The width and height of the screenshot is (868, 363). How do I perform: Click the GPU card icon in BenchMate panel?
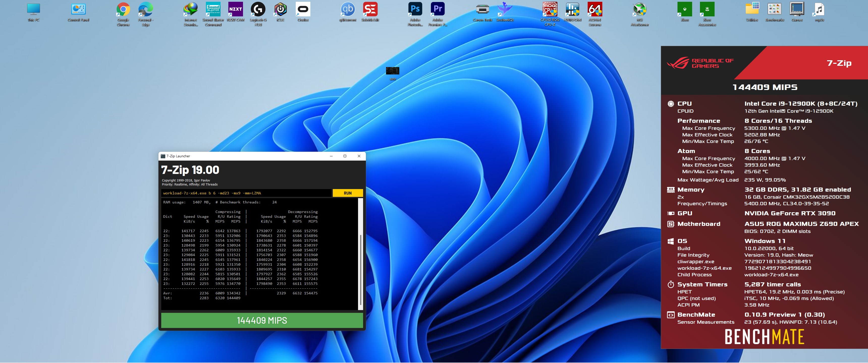(670, 213)
